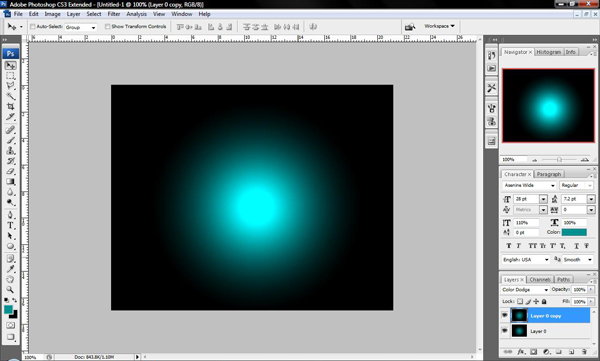600x361 pixels.
Task: Select the Ellipse shape tool
Action: 10,246
